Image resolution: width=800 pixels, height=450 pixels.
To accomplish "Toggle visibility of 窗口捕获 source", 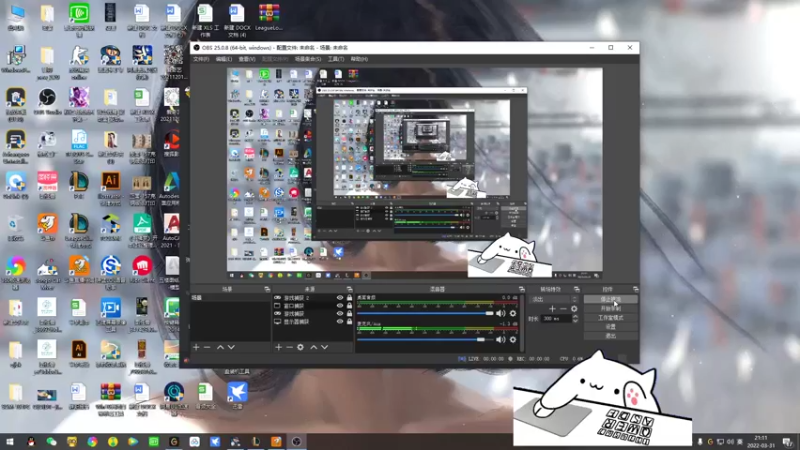I will 340,306.
